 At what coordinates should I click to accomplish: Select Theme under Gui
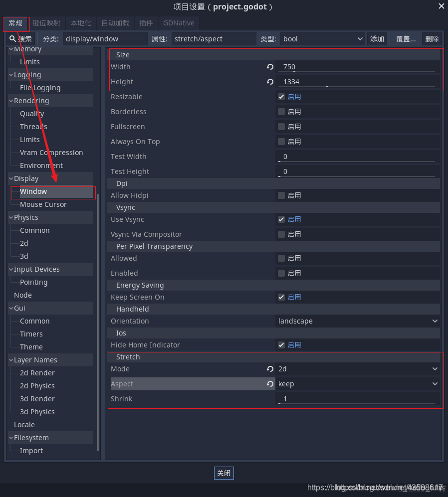tap(31, 347)
